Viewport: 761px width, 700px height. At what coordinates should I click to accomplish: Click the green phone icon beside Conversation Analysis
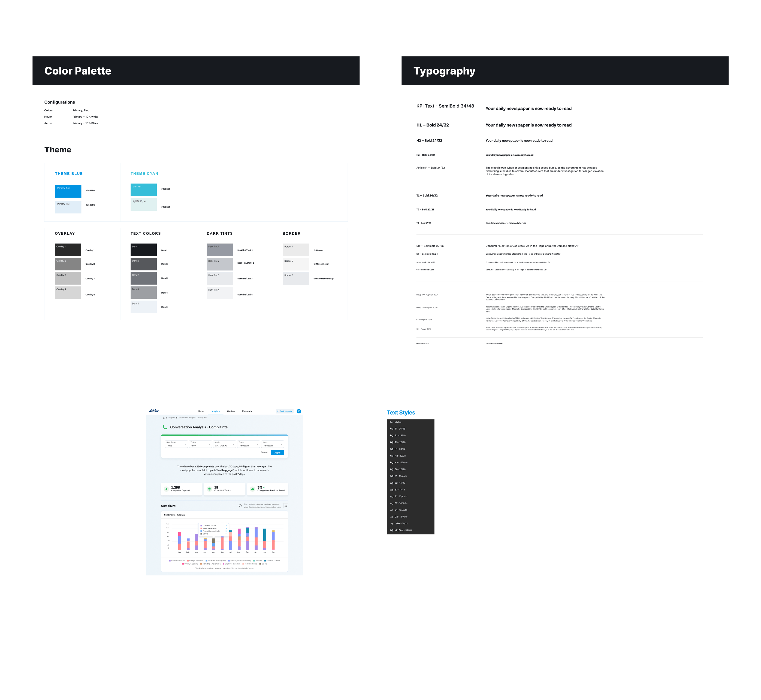[165, 427]
